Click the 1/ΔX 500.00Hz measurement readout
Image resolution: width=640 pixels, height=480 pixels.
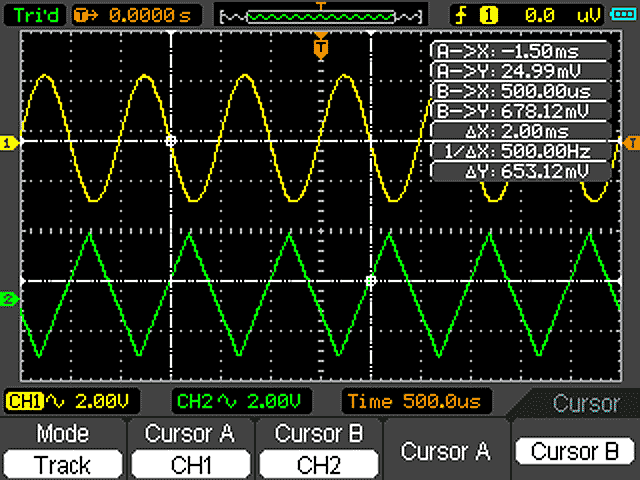click(x=520, y=151)
